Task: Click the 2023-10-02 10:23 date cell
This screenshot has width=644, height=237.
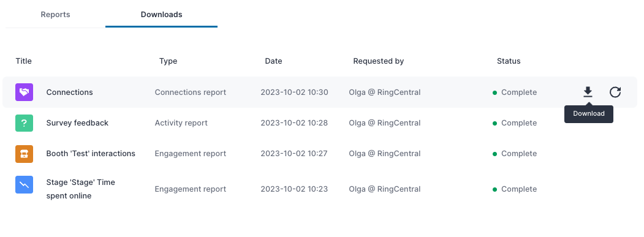Action: (294, 189)
